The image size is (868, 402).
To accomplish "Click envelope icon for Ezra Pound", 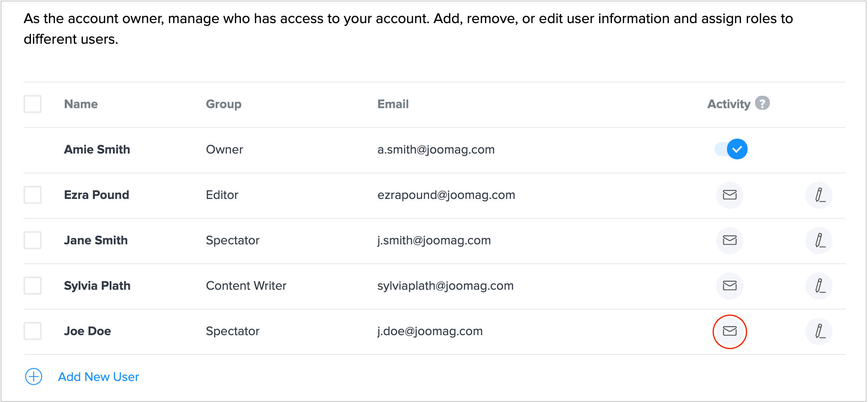I will [x=729, y=195].
